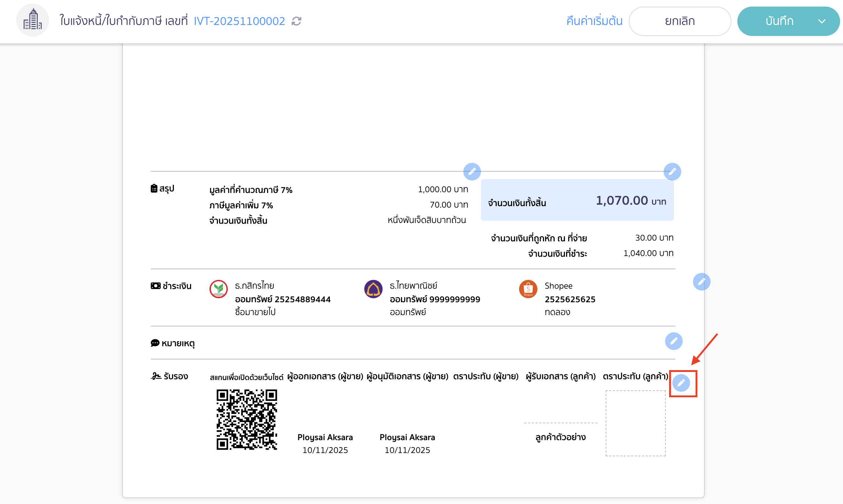843x504 pixels.
Task: Click the QR code image
Action: (x=247, y=420)
